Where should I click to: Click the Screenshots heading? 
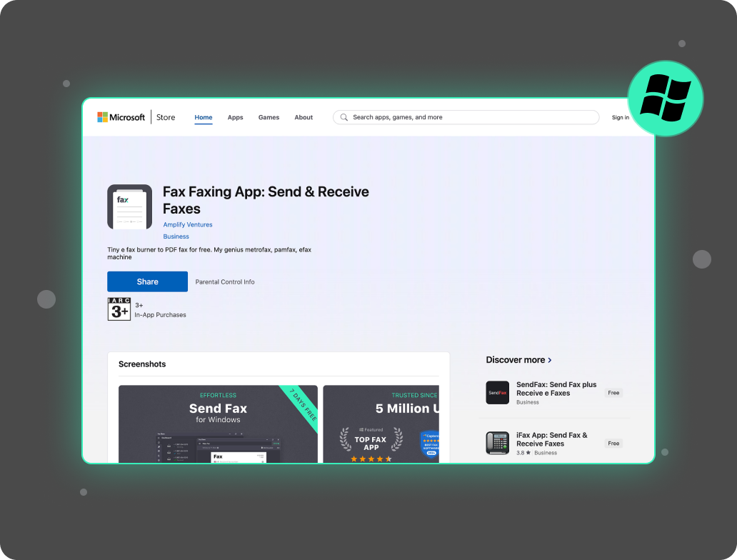(142, 364)
